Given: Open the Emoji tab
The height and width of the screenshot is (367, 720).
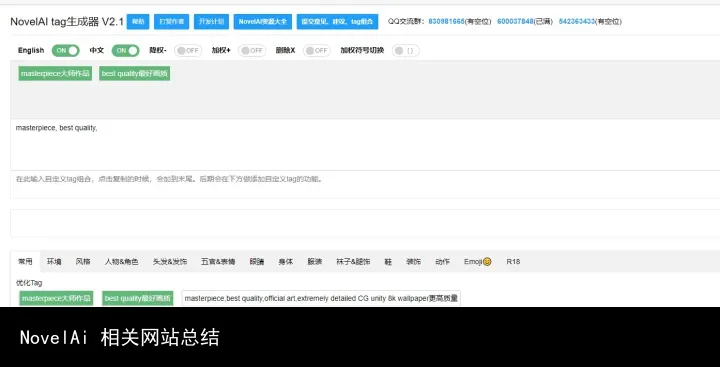Looking at the screenshot, I should tap(478, 262).
